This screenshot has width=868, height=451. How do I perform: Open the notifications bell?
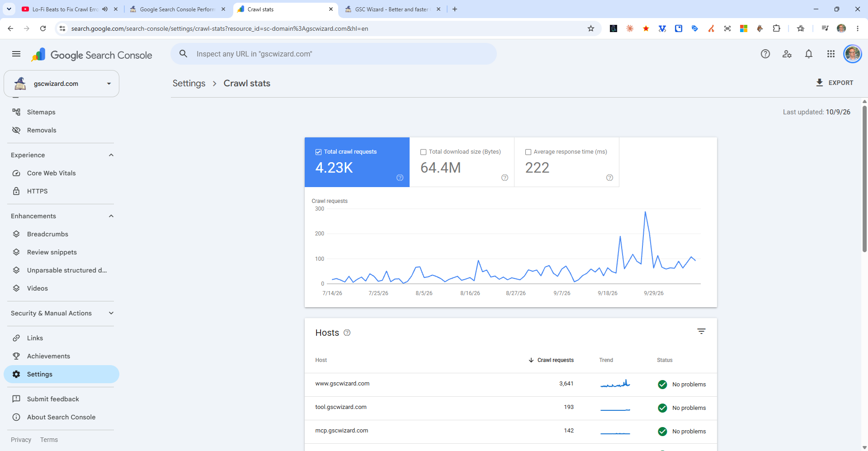[809, 54]
